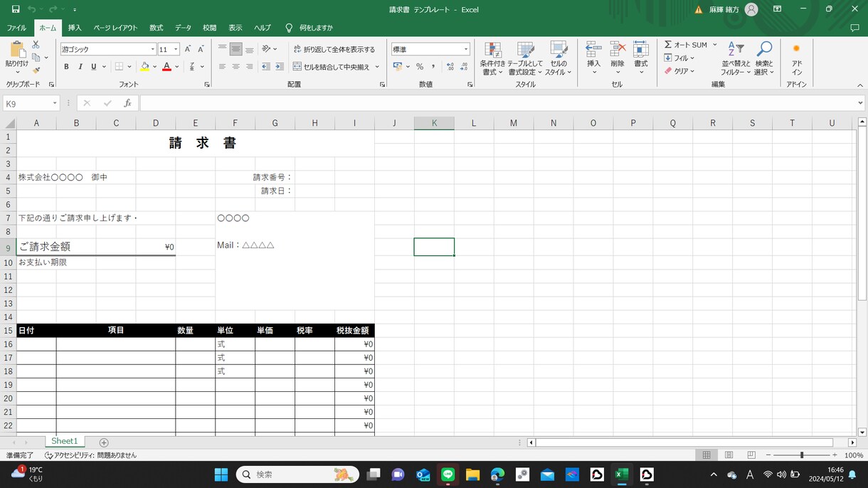
Task: Toggle align right button
Action: 249,66
